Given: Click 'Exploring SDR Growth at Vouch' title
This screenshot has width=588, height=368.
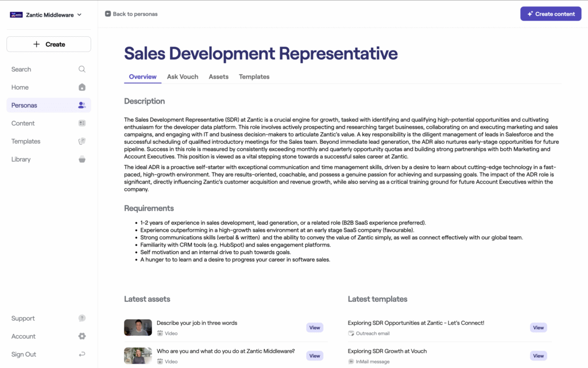Looking at the screenshot, I should (x=387, y=351).
